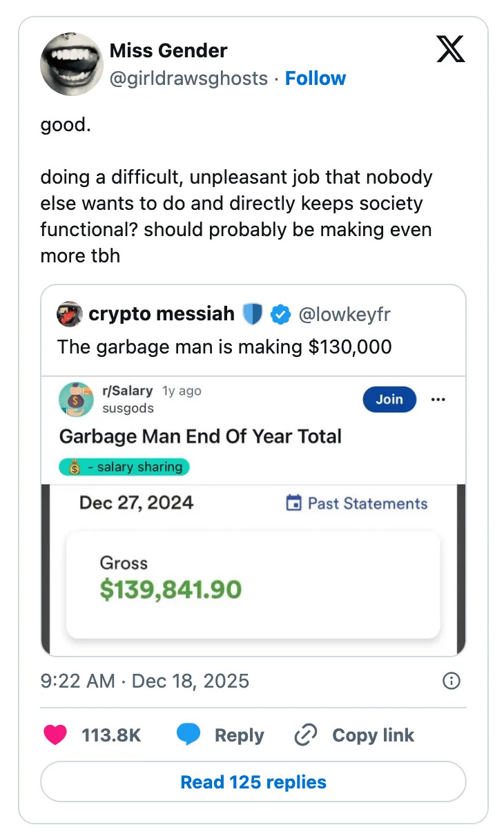
Task: Open the tweet info icon
Action: (451, 681)
